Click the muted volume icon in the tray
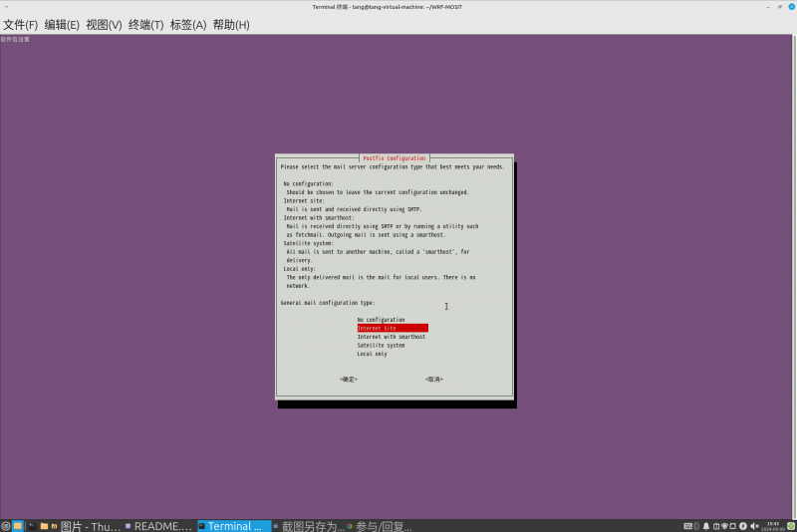Screen dimensions: 797x532 [x=753, y=525]
